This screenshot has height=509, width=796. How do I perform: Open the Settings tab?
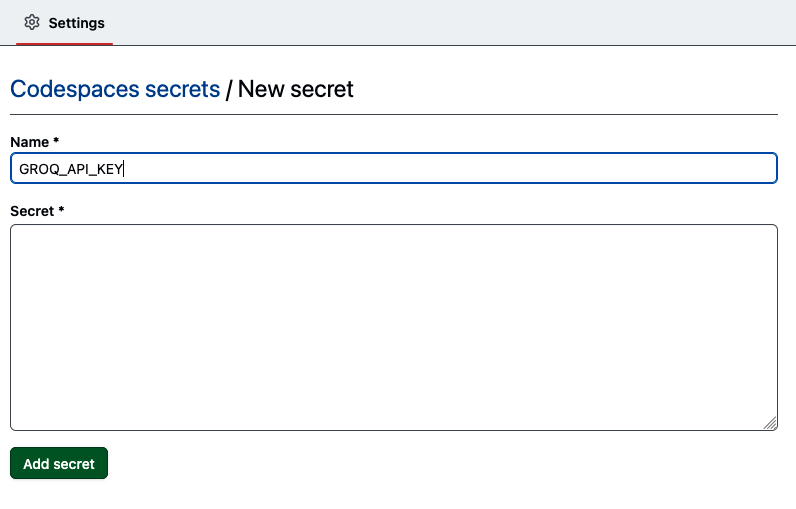pyautogui.click(x=64, y=23)
